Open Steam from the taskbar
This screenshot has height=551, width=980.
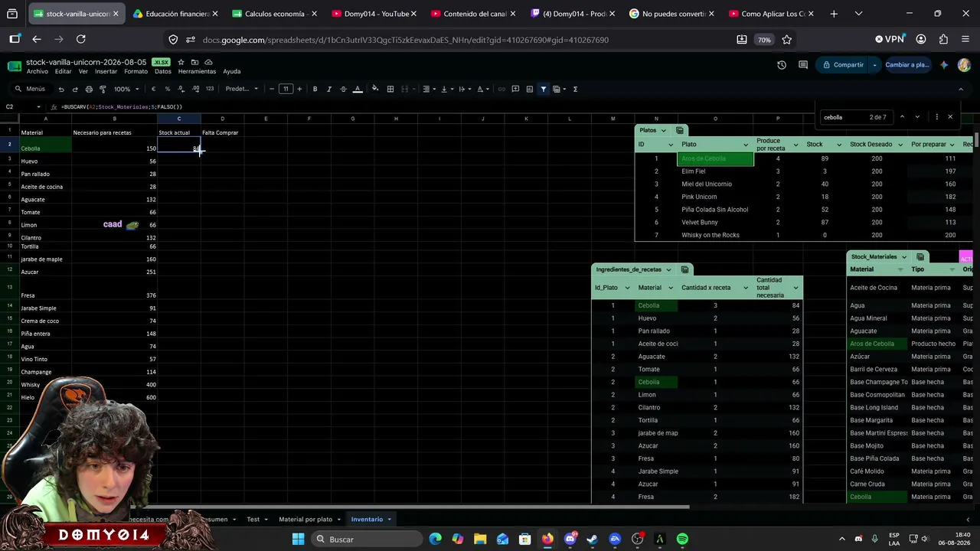click(x=592, y=540)
